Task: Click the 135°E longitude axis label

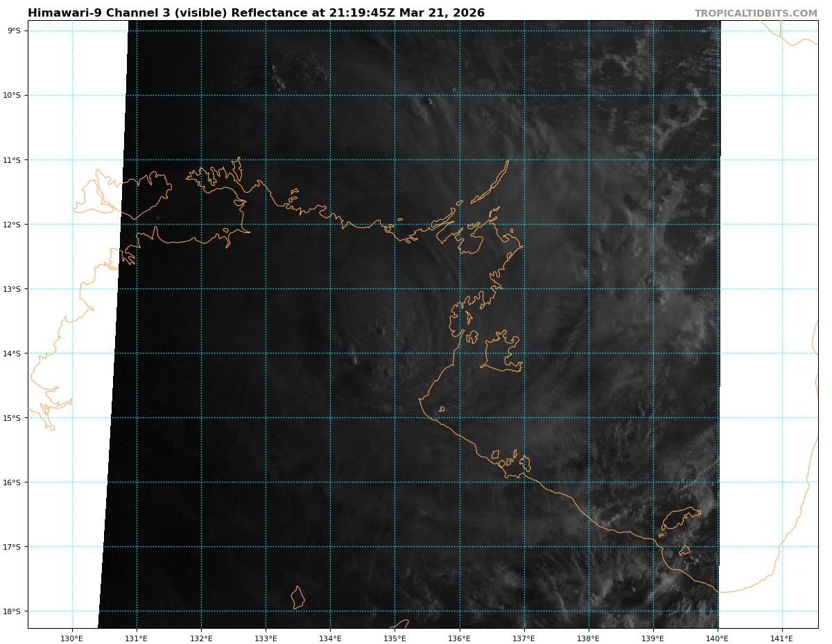Action: click(395, 638)
